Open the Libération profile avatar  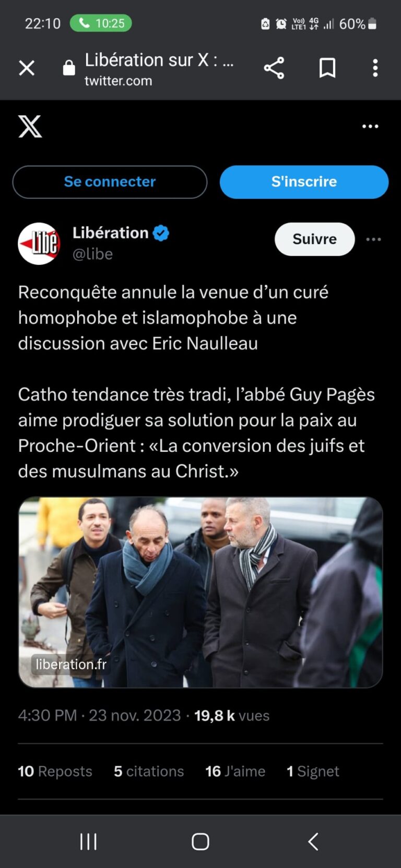(39, 244)
